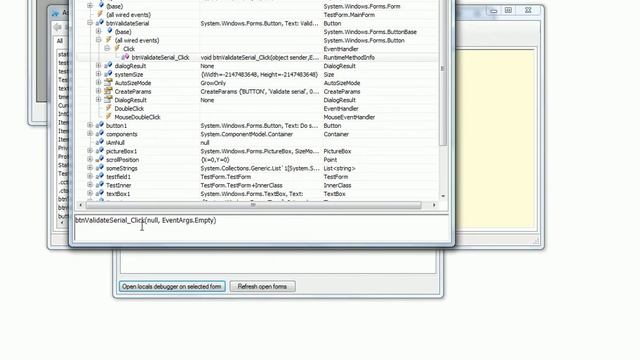Click lightning icon in the TestForm.MainForm events row
The width and height of the screenshot is (640, 360).
[x=100, y=14]
